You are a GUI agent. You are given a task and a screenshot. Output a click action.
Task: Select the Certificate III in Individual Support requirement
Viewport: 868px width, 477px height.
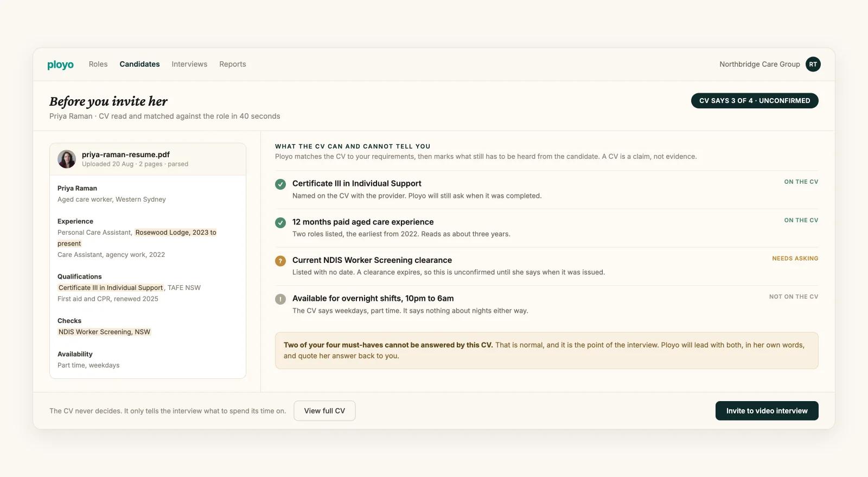[546, 190]
